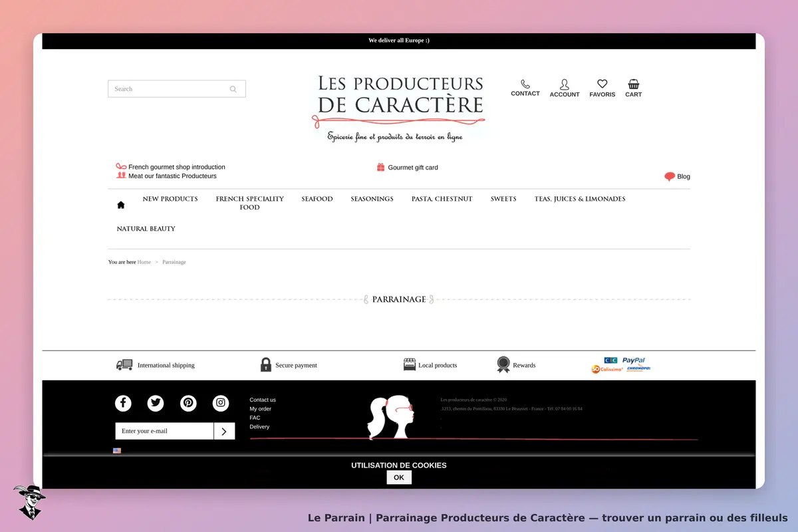Click the Secure payment padlock icon
The image size is (798, 532).
(266, 364)
